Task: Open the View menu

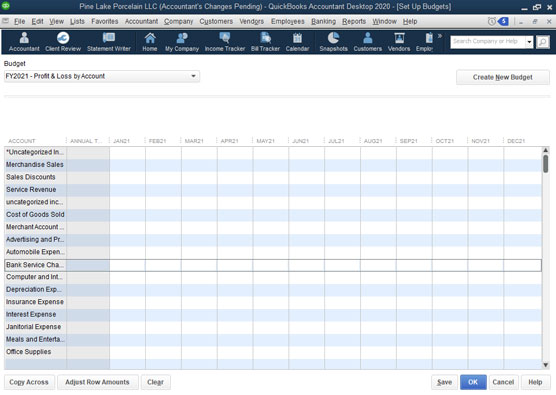Action: click(56, 22)
